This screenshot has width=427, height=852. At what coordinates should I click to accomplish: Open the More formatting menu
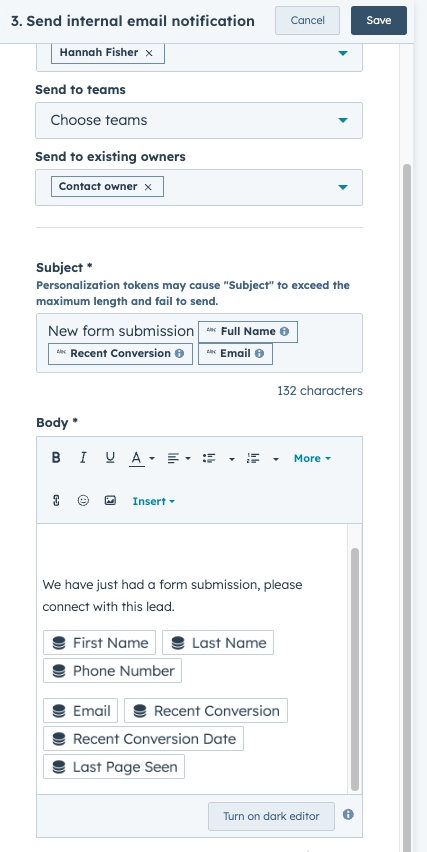click(312, 459)
